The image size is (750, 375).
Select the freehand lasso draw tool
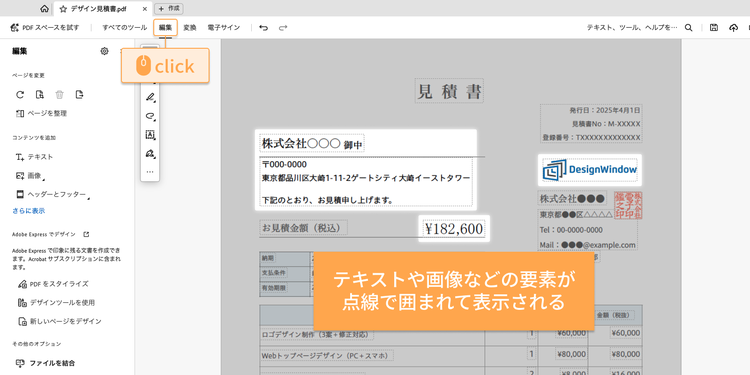(x=150, y=116)
